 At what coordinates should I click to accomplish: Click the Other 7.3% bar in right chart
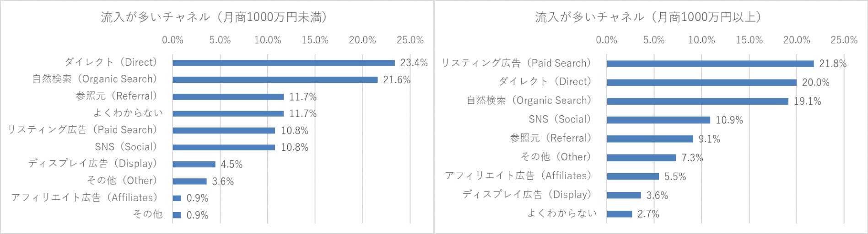click(641, 158)
